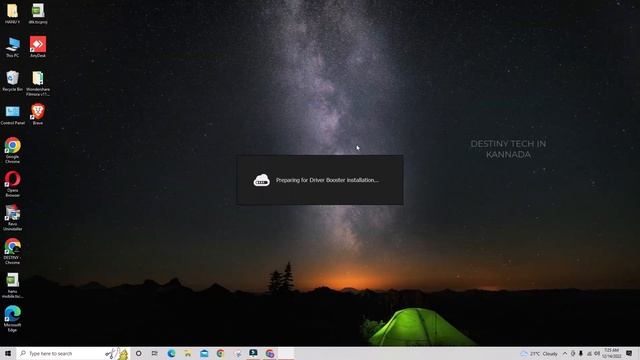
Task: Open the Revo Uninstaller desktop shortcut
Action: tap(12, 218)
